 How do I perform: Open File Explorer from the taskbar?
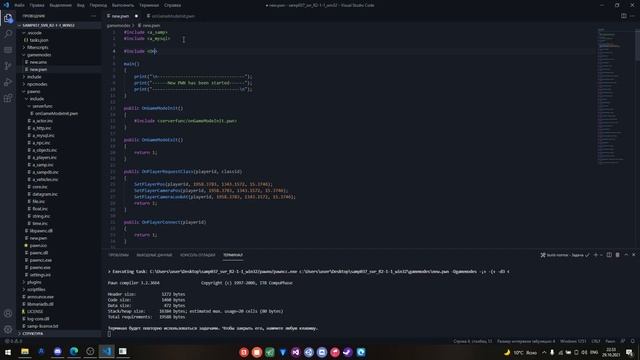(x=25, y=352)
